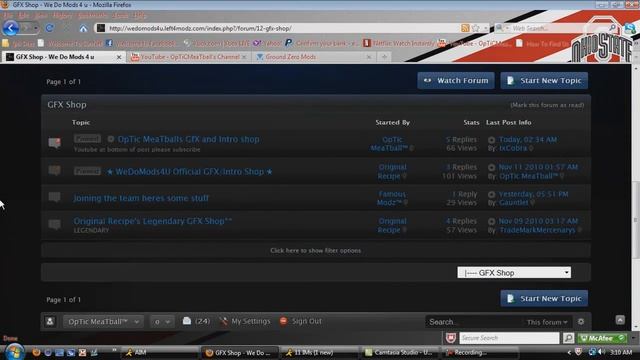This screenshot has width=640, height=360.
Task: Click the forum Search field
Action: pos(473,322)
